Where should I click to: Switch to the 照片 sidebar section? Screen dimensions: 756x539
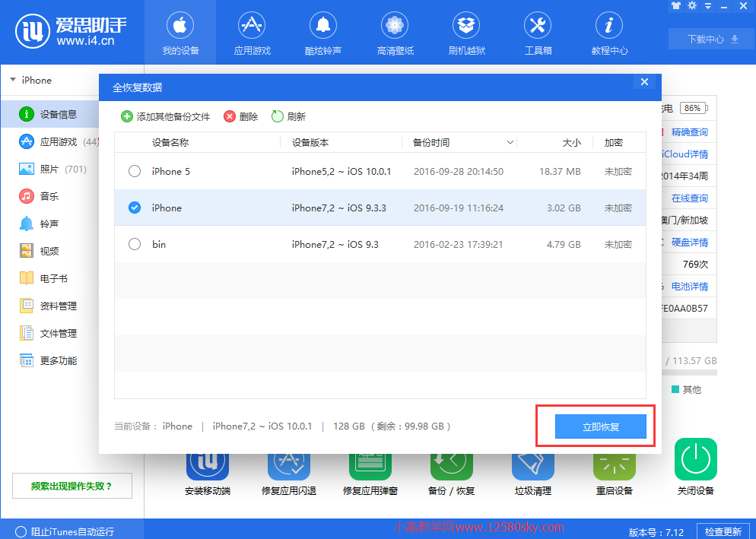point(46,168)
